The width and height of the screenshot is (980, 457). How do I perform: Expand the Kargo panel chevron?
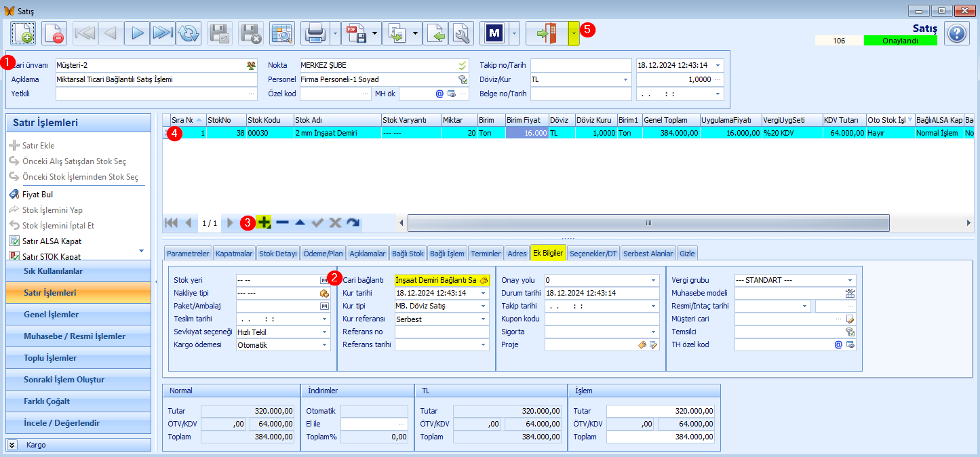pos(14,445)
